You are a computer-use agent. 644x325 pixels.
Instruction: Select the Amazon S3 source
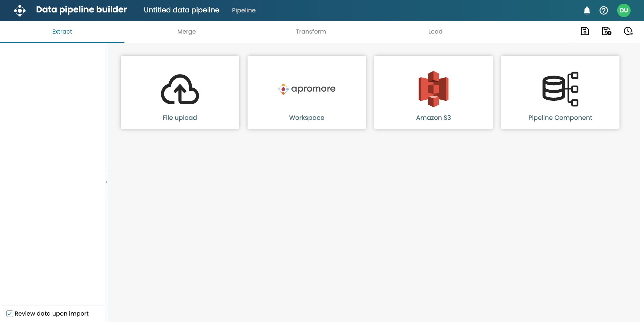pyautogui.click(x=433, y=92)
